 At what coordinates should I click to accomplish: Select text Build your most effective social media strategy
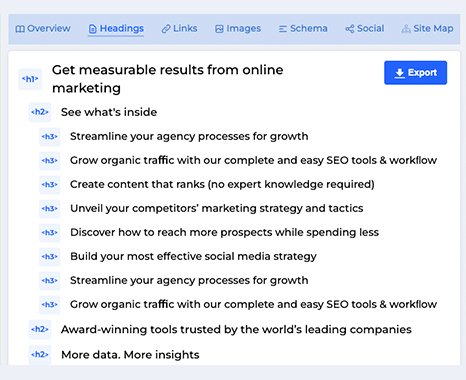click(193, 256)
